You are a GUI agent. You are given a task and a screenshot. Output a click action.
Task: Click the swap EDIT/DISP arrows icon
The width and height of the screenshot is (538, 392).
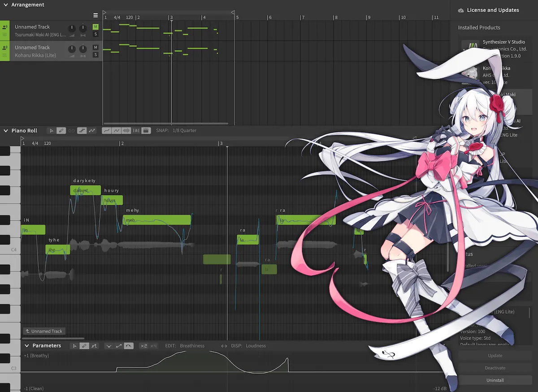pyautogui.click(x=224, y=346)
